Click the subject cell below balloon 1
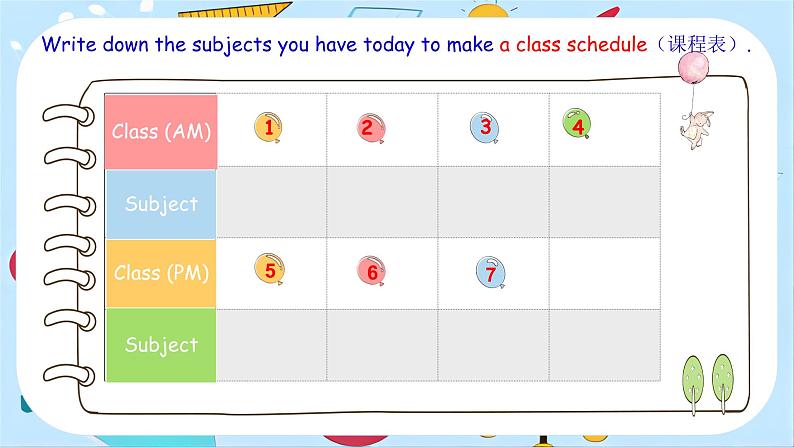794x447 pixels. click(272, 202)
